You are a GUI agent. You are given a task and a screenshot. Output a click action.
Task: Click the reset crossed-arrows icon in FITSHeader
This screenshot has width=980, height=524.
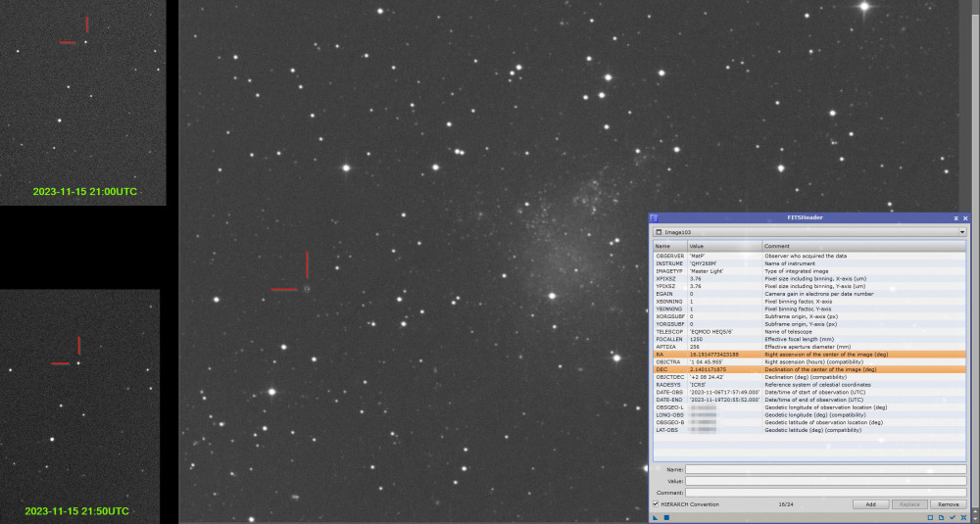click(x=963, y=518)
